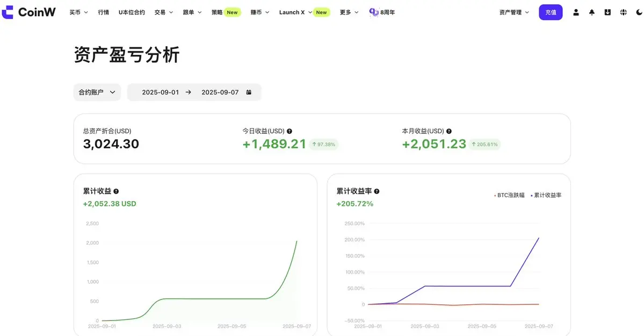Toggle BTC涨跌幅 legend series

click(x=509, y=195)
